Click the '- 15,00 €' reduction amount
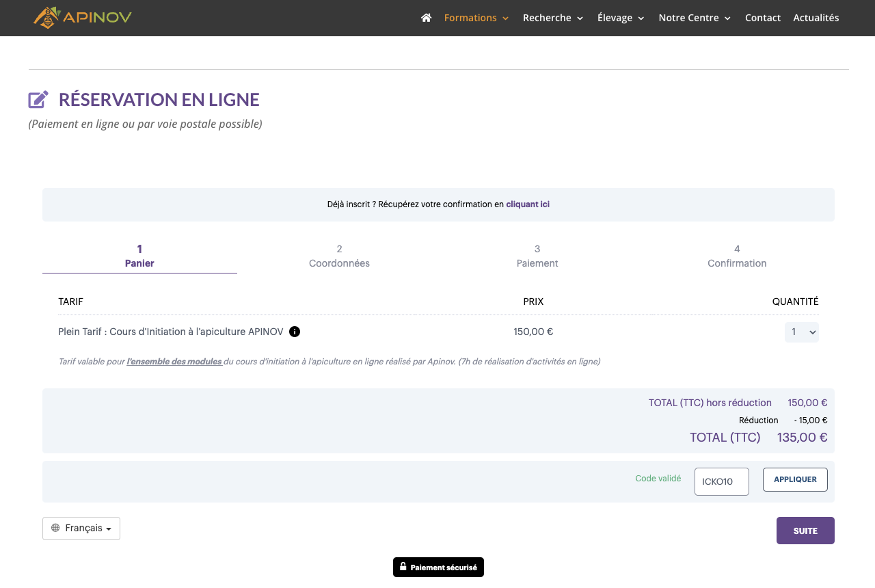This screenshot has width=875, height=588. (x=811, y=420)
